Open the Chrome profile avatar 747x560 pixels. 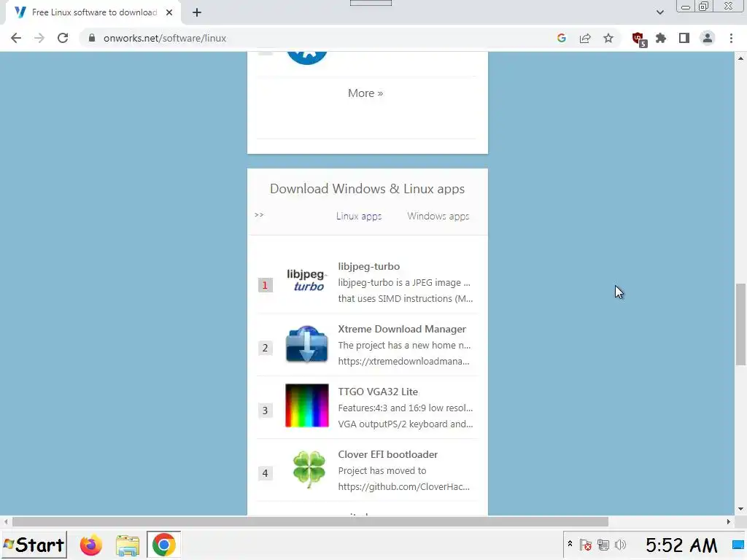click(x=708, y=38)
